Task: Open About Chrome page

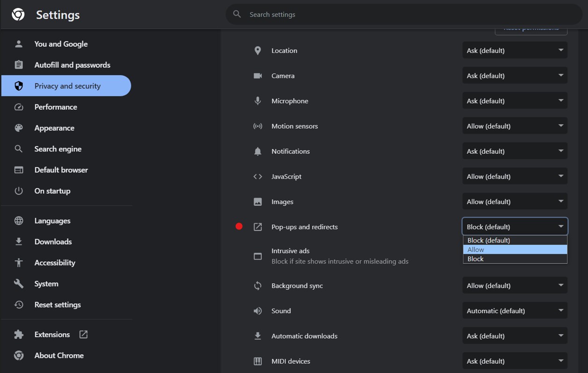Action: (59, 355)
